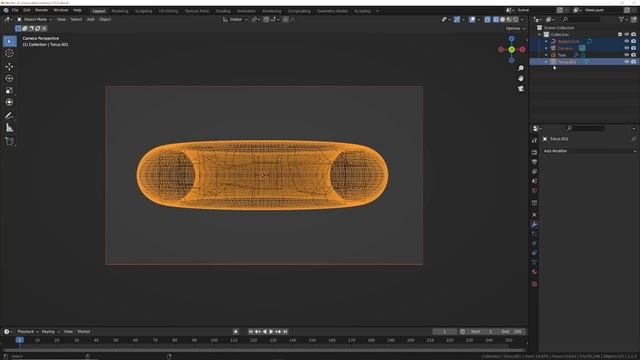Open the Object Data properties tab icon
The height and width of the screenshot is (360, 640).
tap(534, 262)
